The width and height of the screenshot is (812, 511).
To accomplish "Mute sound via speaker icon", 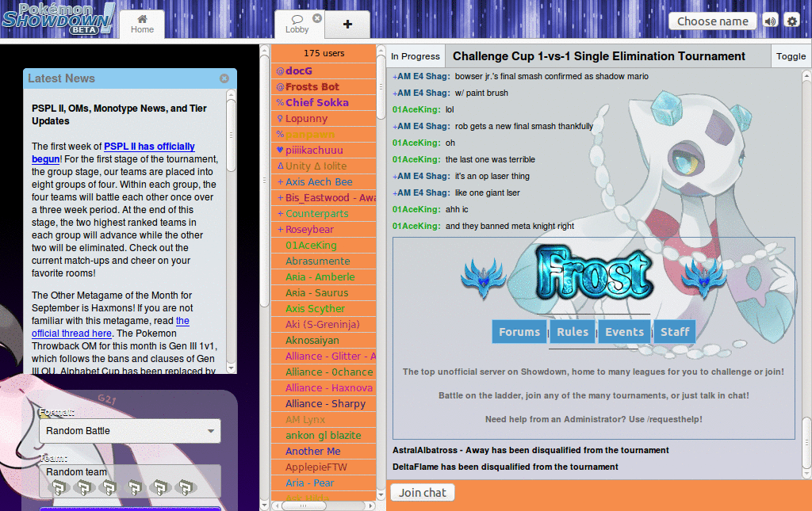I will [771, 21].
